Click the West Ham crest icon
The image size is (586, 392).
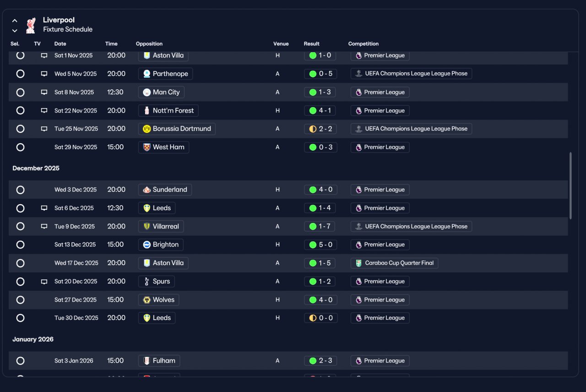tap(147, 147)
